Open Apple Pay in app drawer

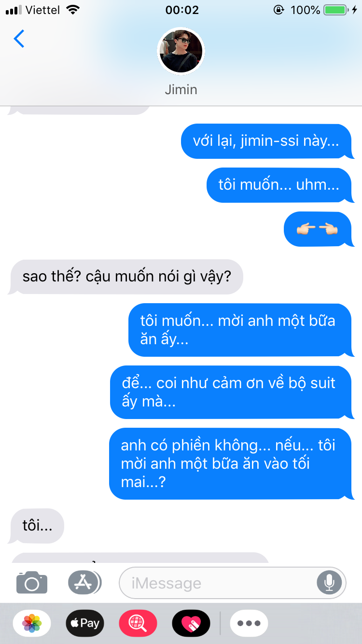[x=85, y=623]
